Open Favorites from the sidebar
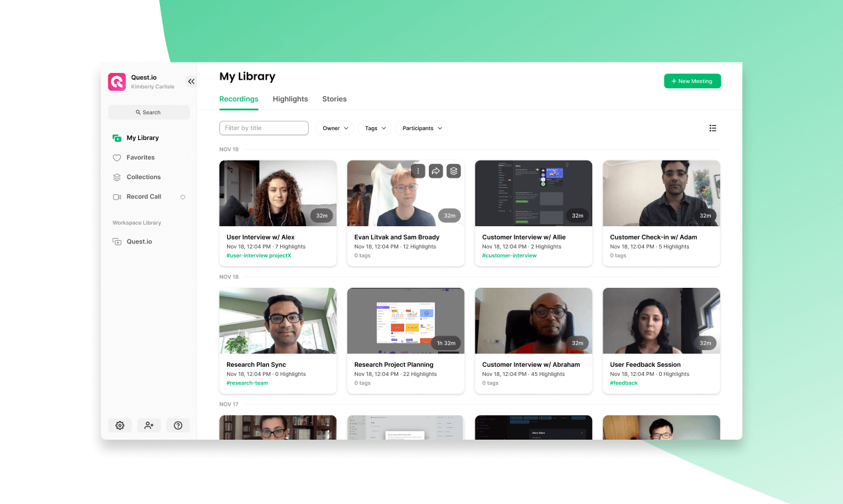 coord(141,157)
